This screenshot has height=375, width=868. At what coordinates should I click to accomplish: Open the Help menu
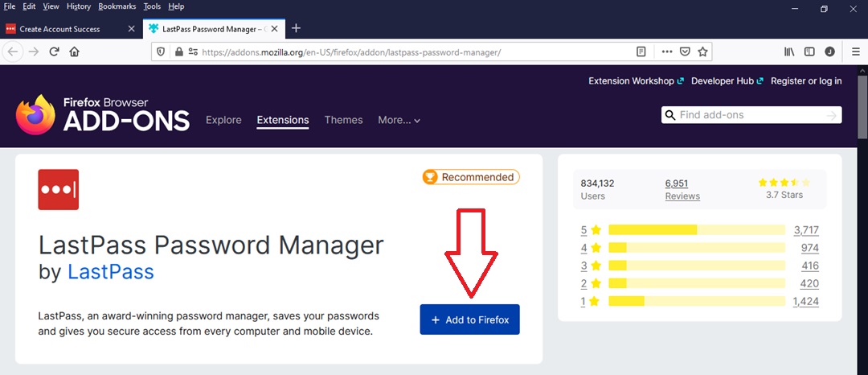coord(176,6)
